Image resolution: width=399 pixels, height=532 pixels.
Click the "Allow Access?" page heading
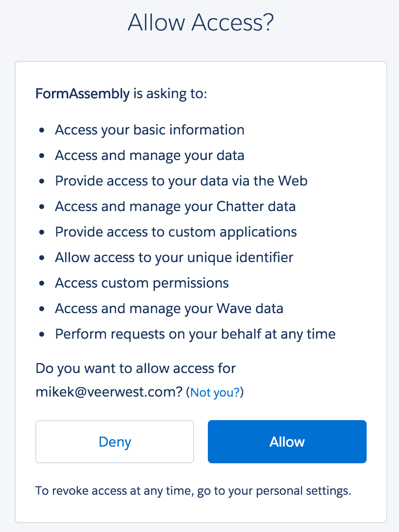coord(200,24)
